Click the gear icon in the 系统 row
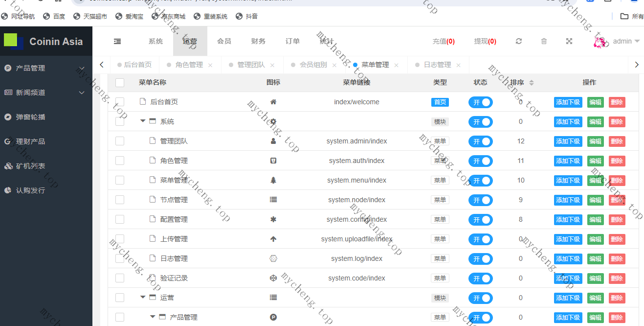Viewport: 644px width, 326px height. [x=273, y=121]
